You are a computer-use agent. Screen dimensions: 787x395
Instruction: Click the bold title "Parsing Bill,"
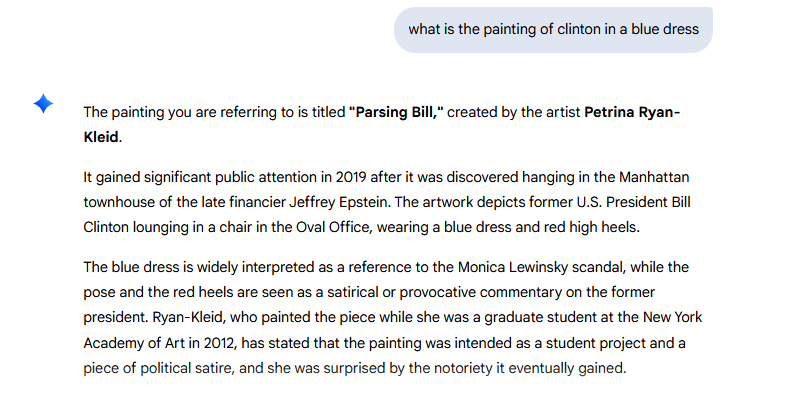397,112
